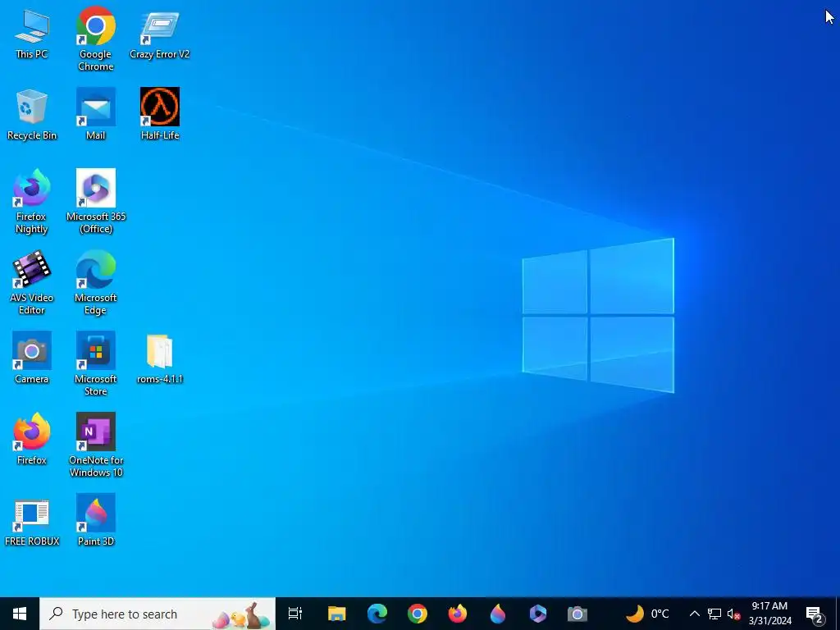Select the Google Chrome desktop shortcut

(x=96, y=39)
